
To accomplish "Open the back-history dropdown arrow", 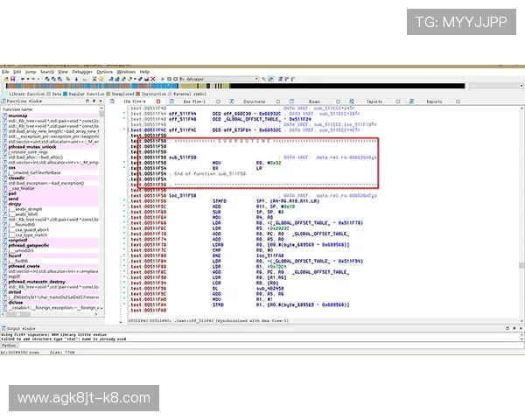I will [x=28, y=79].
